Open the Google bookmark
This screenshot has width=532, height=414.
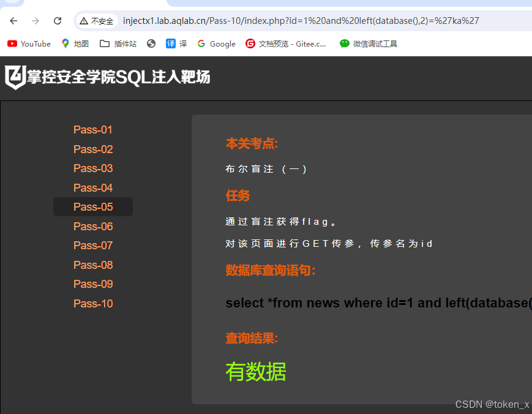(x=217, y=43)
